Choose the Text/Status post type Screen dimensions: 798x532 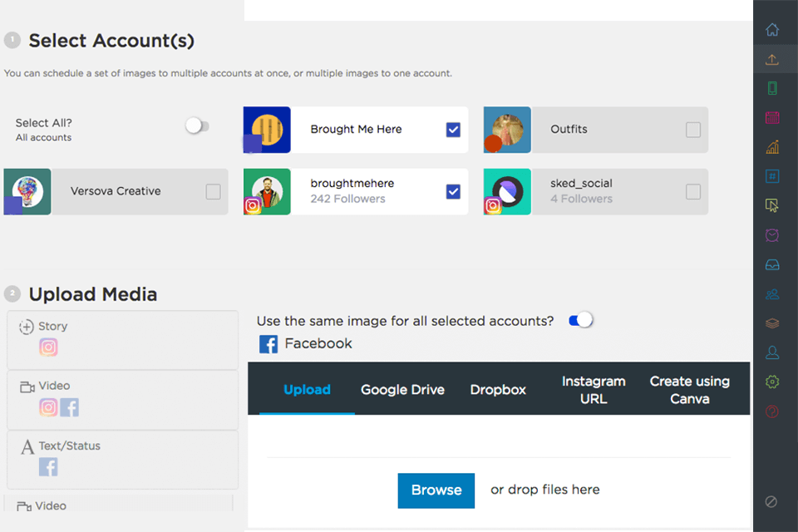point(122,459)
